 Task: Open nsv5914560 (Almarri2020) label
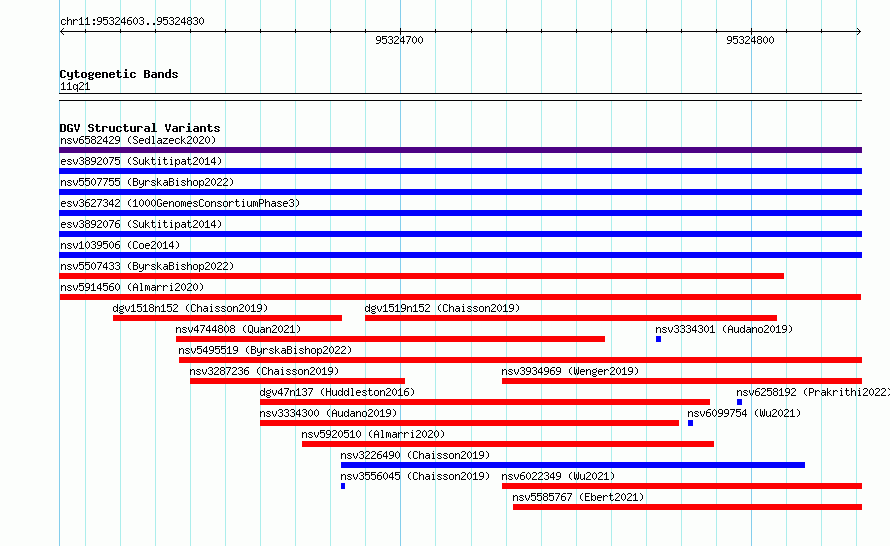point(132,287)
